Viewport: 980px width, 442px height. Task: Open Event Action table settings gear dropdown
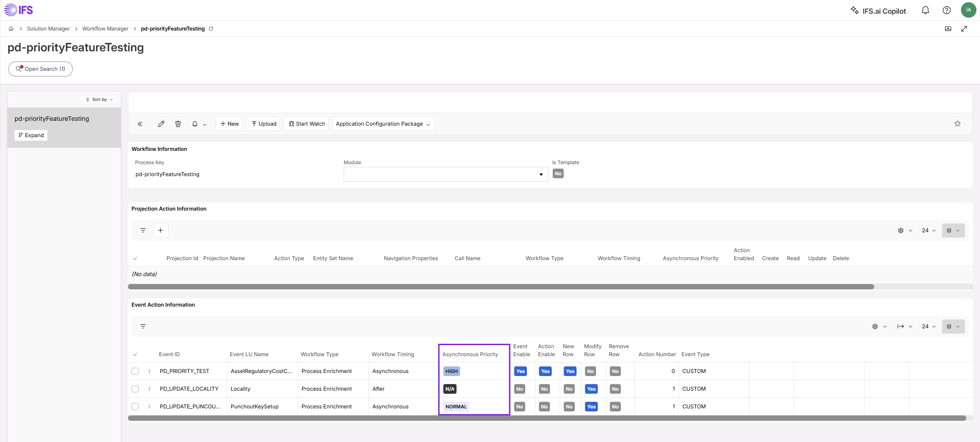[x=879, y=327]
